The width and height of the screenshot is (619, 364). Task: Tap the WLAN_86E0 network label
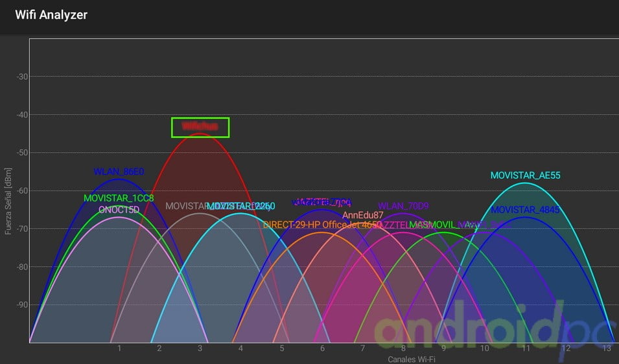click(x=119, y=172)
